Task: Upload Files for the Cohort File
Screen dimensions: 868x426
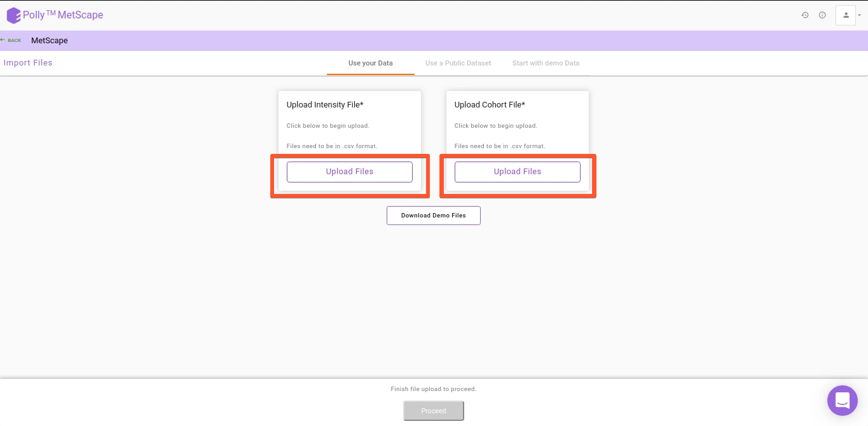Action: tap(518, 172)
